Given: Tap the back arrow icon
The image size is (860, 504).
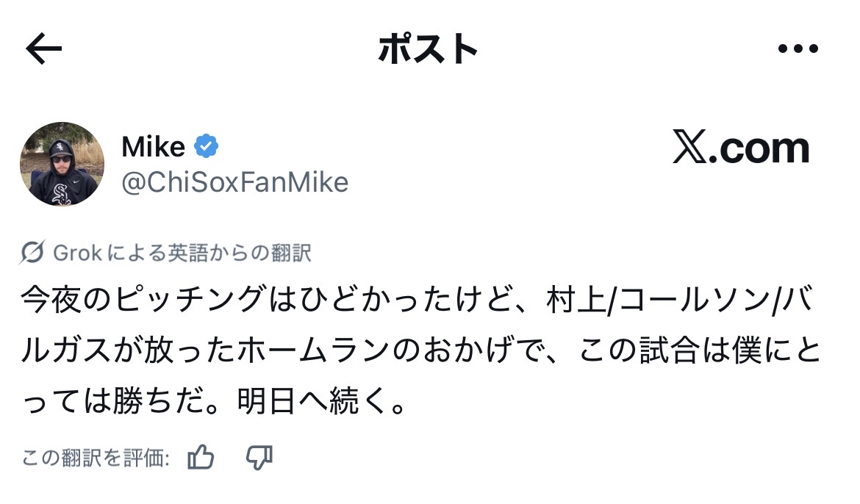Looking at the screenshot, I should coord(44,49).
